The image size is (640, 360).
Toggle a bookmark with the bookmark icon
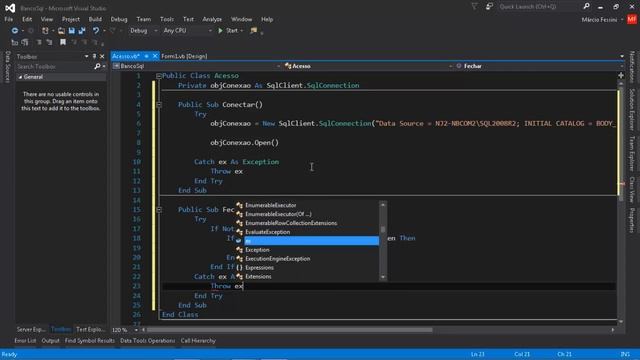click(63, 42)
